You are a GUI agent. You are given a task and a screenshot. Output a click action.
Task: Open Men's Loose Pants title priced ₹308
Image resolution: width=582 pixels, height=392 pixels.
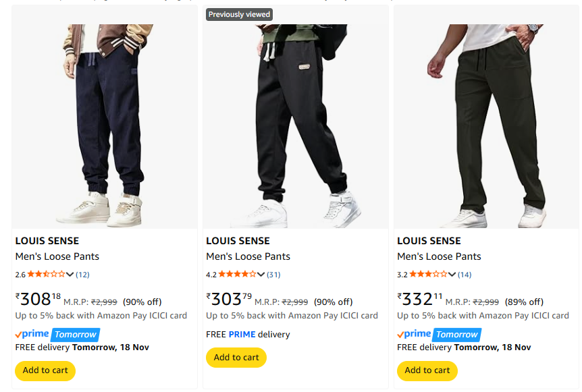[57, 256]
